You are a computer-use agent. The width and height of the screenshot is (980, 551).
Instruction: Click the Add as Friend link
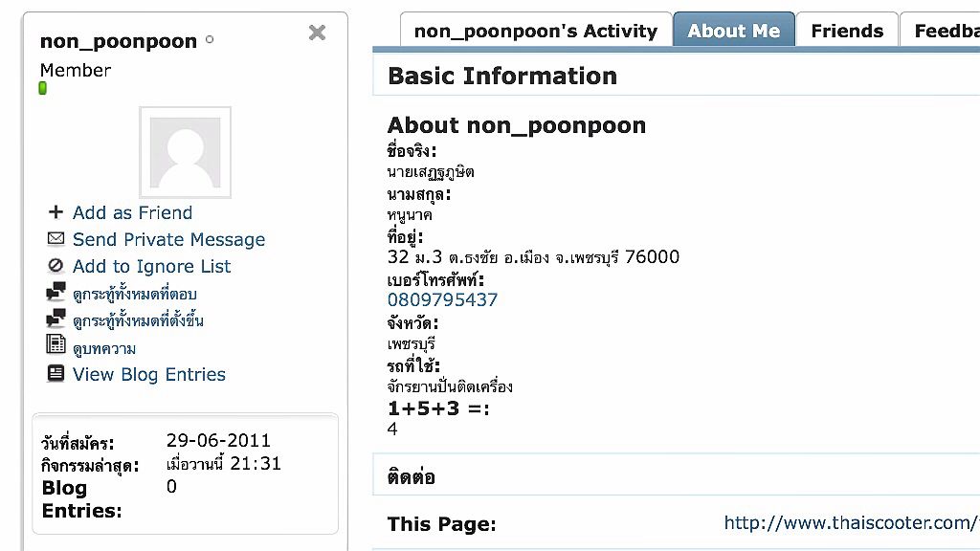tap(132, 212)
